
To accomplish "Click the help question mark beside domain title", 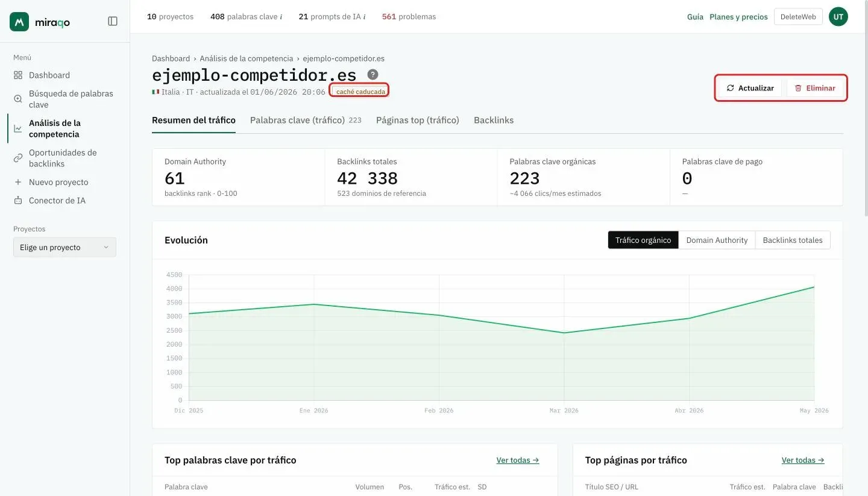I will click(373, 75).
